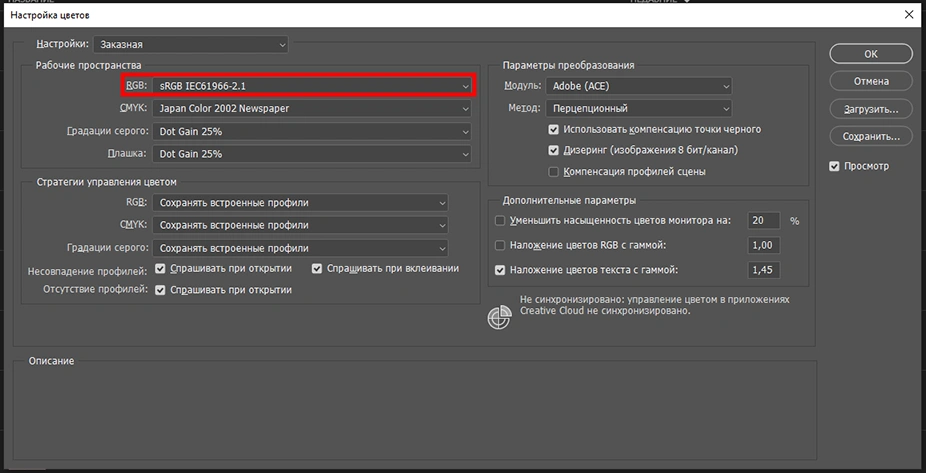
Task: Enable Компенсация профилей сцены checkbox
Action: [554, 171]
